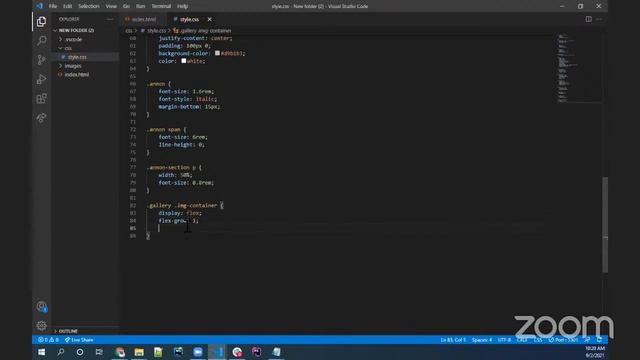640x360 pixels.
Task: Click the Task View icon on taskbar
Action: 99,352
